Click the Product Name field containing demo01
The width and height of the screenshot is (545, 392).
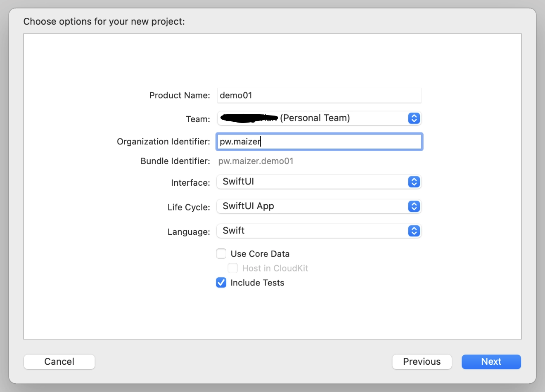point(319,95)
